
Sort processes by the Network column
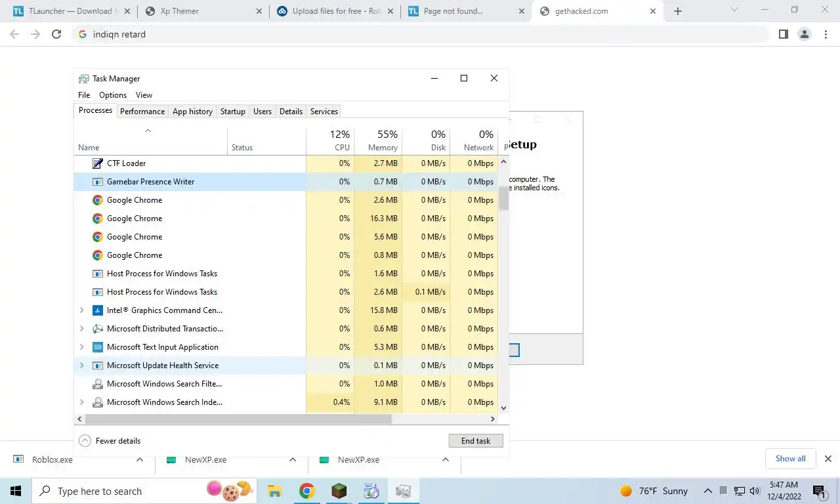[474, 140]
